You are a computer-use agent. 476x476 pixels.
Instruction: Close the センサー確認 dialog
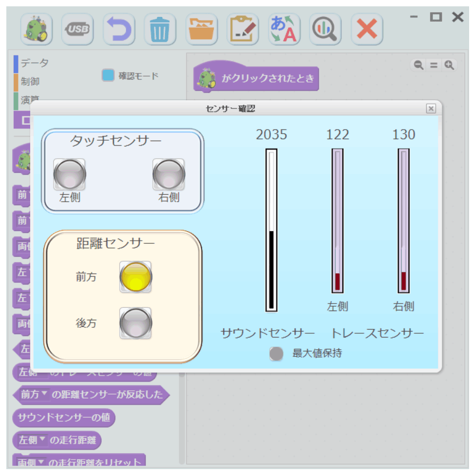(431, 108)
